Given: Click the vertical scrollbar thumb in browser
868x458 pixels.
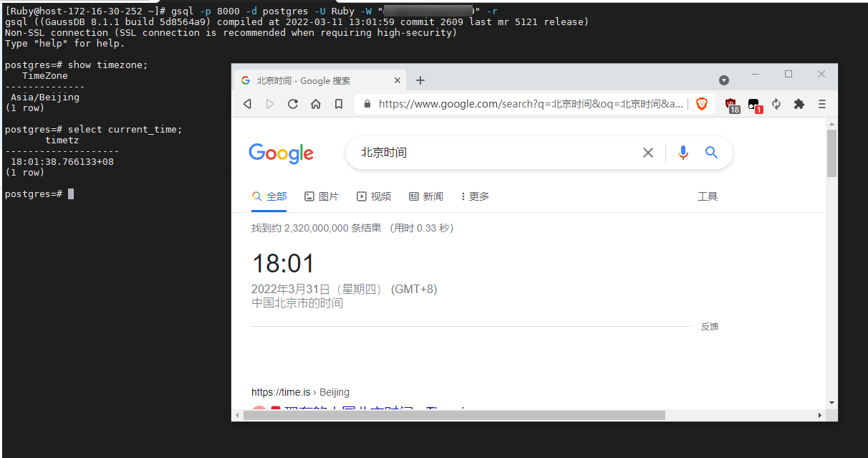Looking at the screenshot, I should (x=831, y=153).
